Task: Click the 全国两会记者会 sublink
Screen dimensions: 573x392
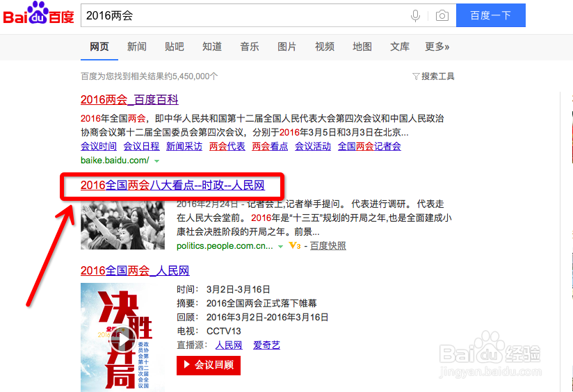Action: click(x=369, y=147)
